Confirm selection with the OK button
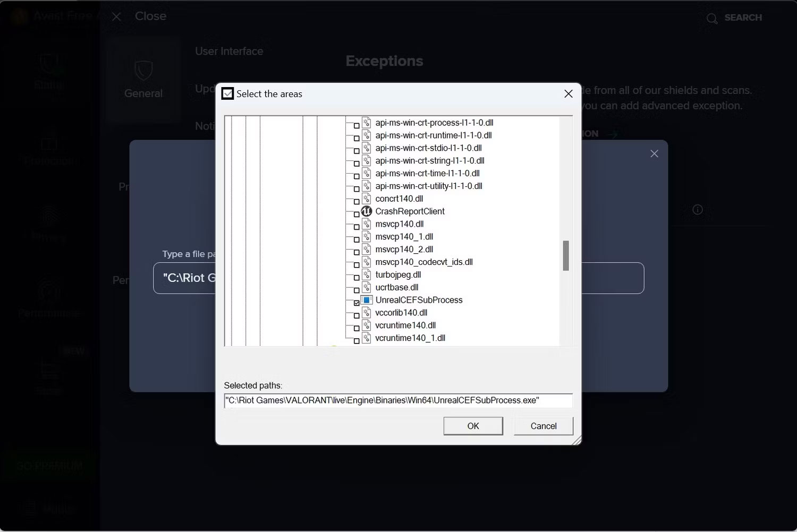This screenshot has width=797, height=532. tap(473, 426)
